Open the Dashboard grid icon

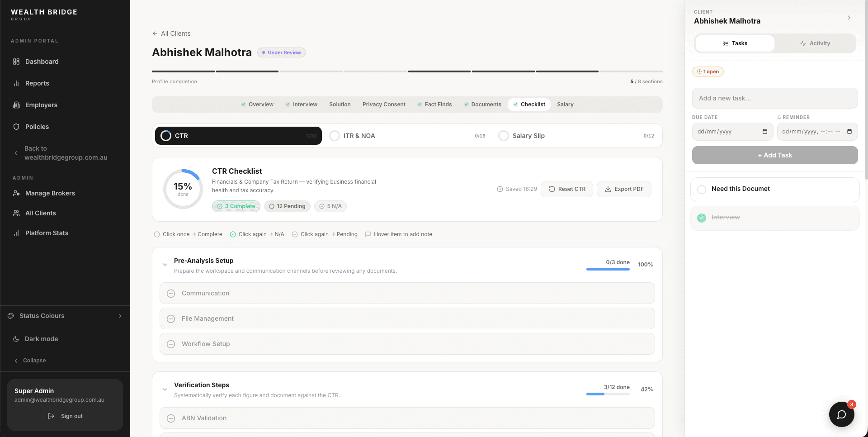[x=16, y=62]
